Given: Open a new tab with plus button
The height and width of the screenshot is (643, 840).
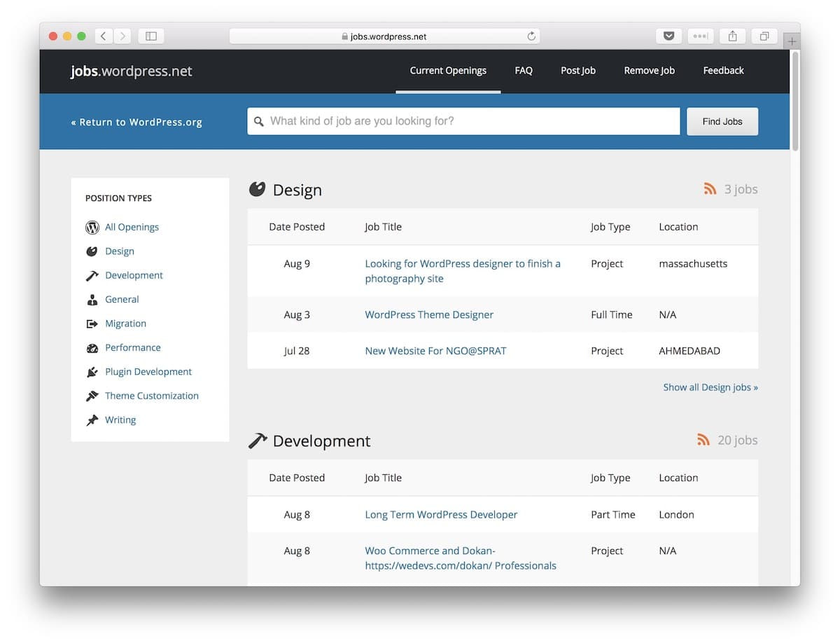Looking at the screenshot, I should click(x=792, y=41).
